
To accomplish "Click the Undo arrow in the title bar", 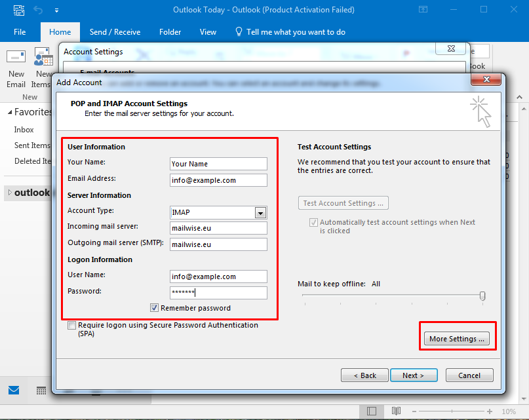I will [38, 10].
